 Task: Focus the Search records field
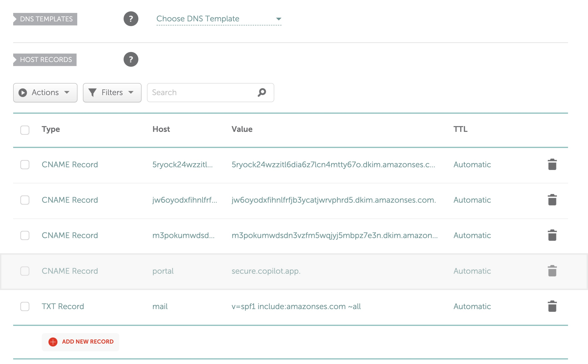point(210,93)
